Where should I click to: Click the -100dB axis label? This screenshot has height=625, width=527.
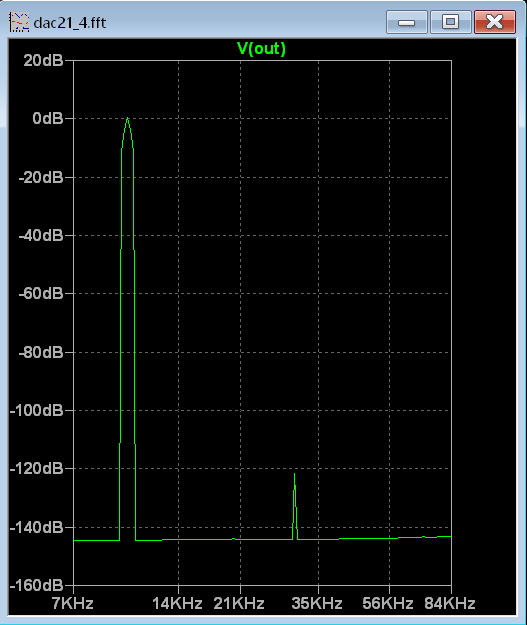tap(37, 410)
